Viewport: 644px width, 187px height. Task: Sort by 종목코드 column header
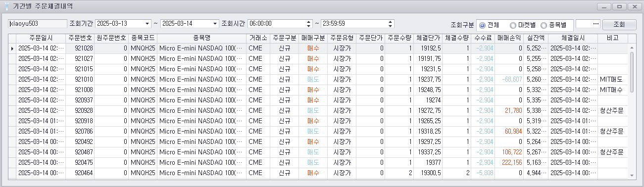click(x=143, y=38)
